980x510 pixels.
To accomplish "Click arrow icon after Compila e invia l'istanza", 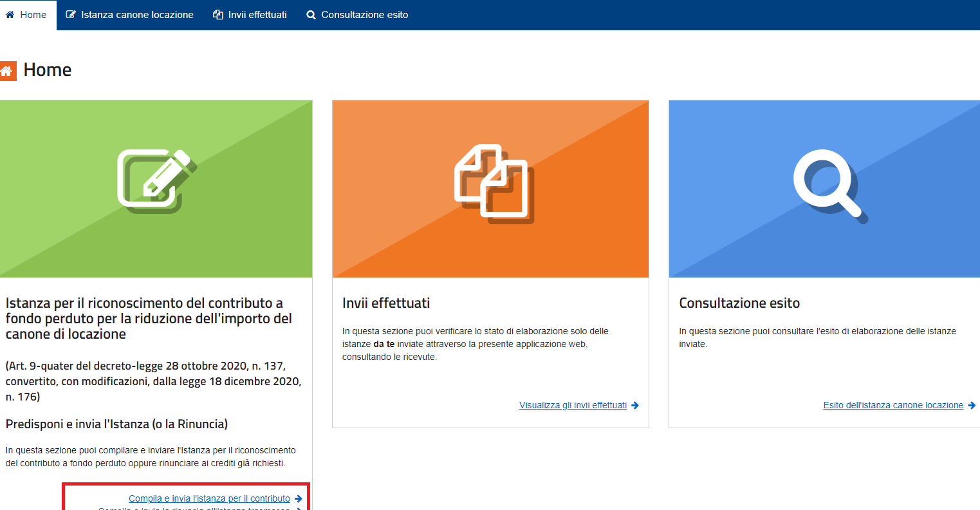I will click(298, 498).
